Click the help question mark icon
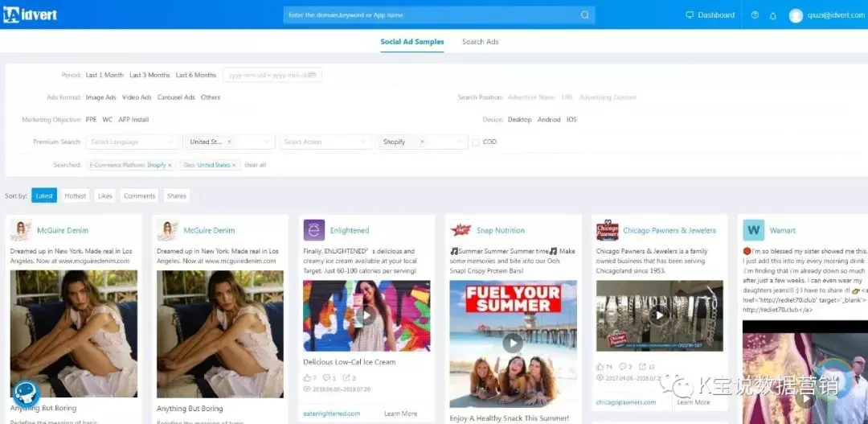This screenshot has width=868, height=424. 755,15
